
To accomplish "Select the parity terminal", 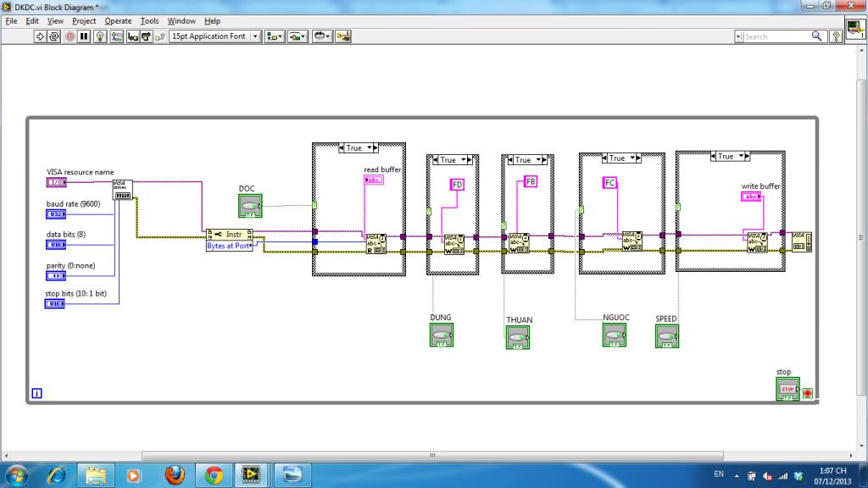I will point(56,275).
